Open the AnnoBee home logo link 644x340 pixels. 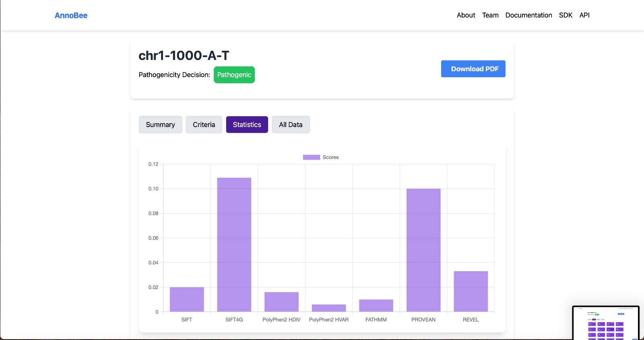coord(71,15)
